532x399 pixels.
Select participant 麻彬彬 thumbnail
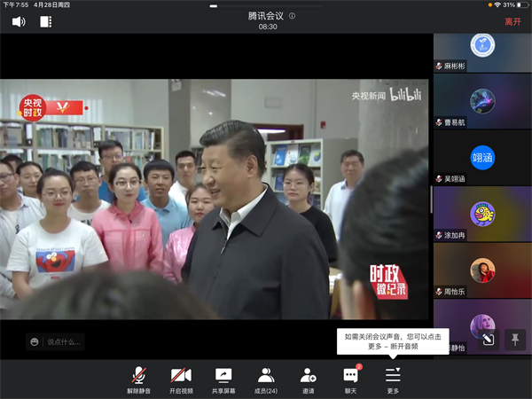482,51
